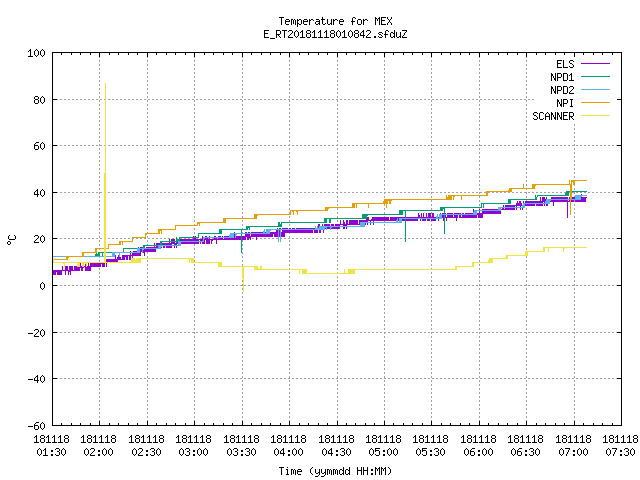Image resolution: width=640 pixels, height=480 pixels.
Task: Click the y-axis label 100
Action: 36,53
